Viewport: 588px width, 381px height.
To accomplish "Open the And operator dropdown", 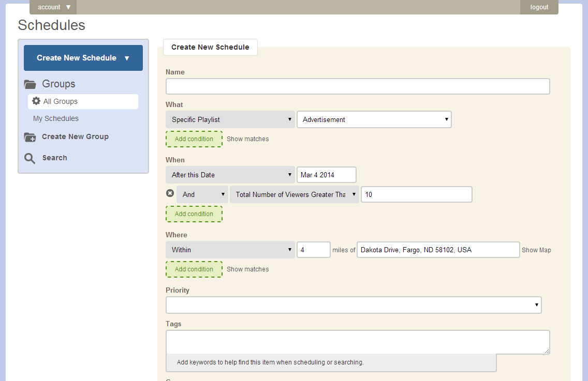I will pos(202,194).
